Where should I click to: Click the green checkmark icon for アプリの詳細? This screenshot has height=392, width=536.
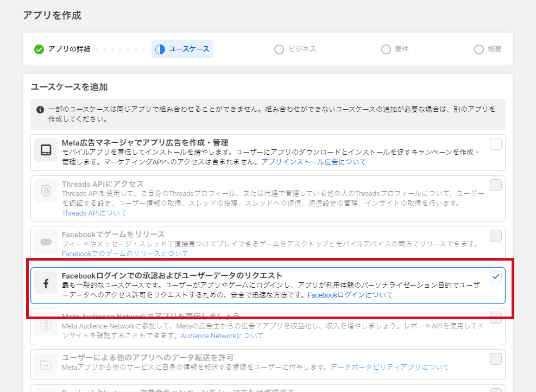click(x=39, y=49)
